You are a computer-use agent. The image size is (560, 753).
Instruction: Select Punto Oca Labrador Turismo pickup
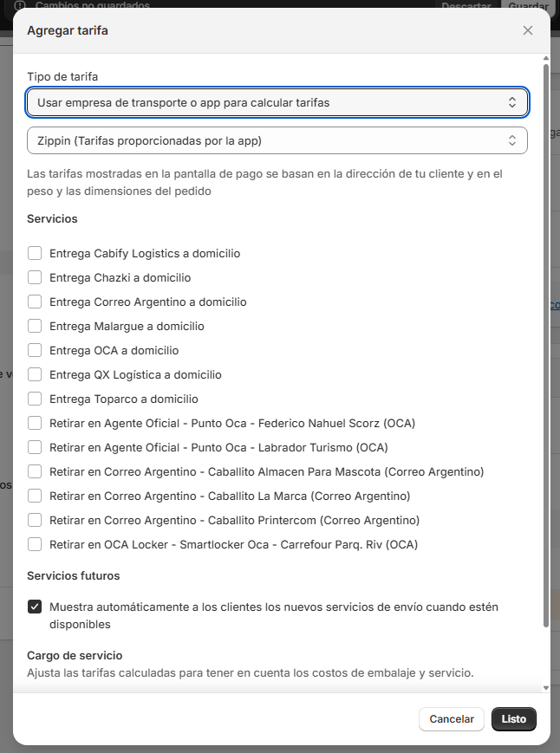coord(35,448)
